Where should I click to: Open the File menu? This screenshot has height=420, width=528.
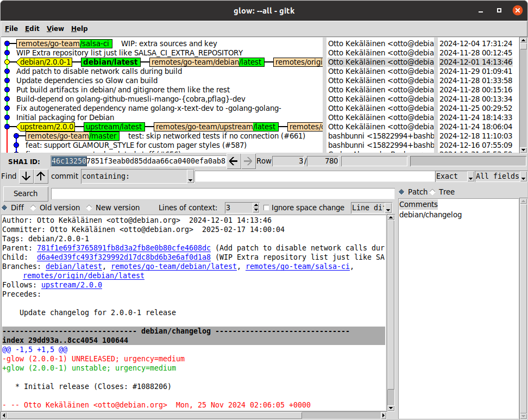pos(11,29)
